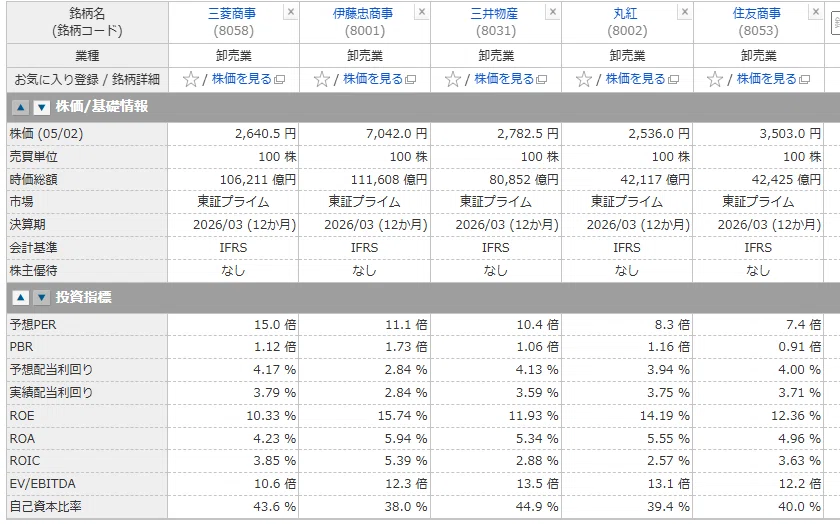This screenshot has width=840, height=524.
Task: Select the 自己資本比率 row label
Action: (45, 506)
